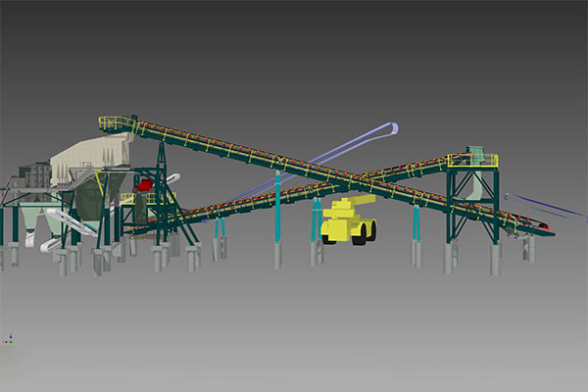588x392 pixels.
Task: Select the yellow haul truck model
Action: pos(346,220)
